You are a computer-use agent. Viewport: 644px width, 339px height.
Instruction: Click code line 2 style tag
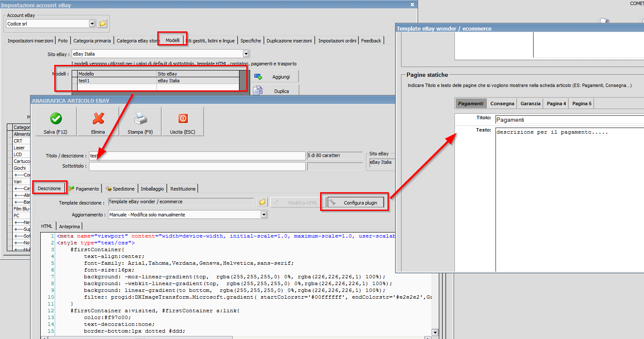96,243
